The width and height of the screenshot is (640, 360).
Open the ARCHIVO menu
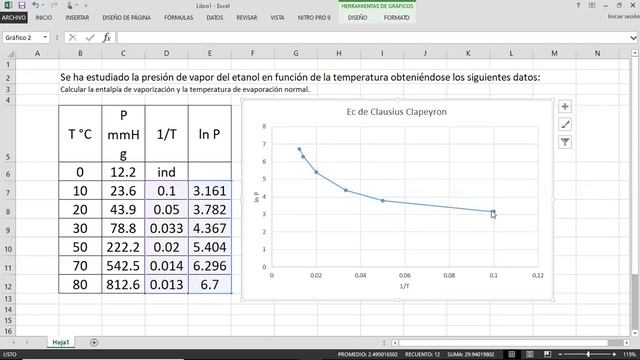[x=13, y=18]
